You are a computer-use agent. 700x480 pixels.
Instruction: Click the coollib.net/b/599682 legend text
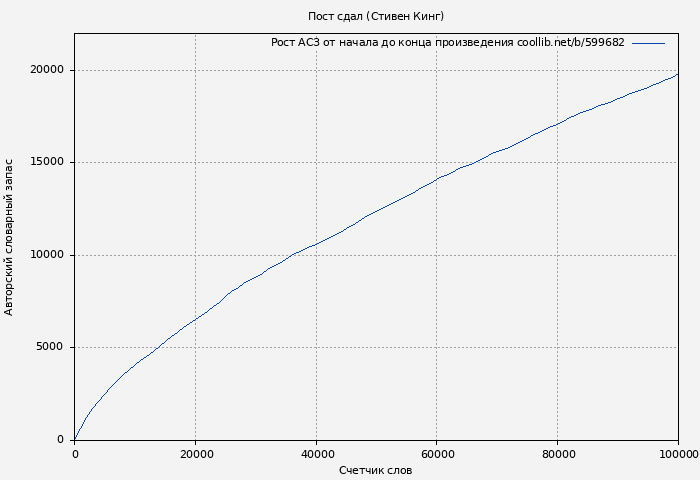click(447, 43)
